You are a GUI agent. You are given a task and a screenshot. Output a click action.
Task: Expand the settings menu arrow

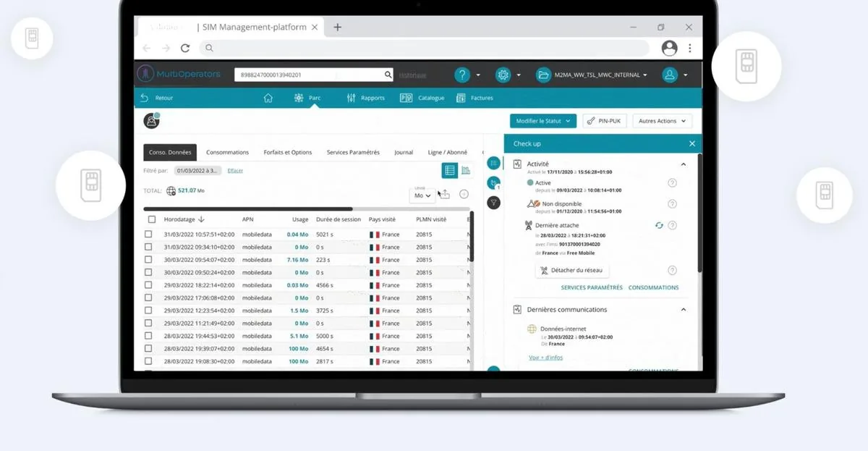[x=519, y=75]
